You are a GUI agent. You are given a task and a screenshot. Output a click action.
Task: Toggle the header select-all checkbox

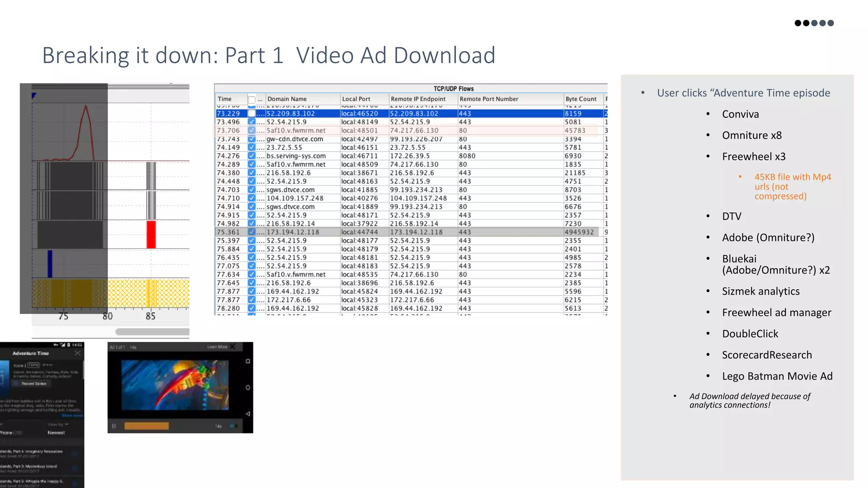click(252, 100)
